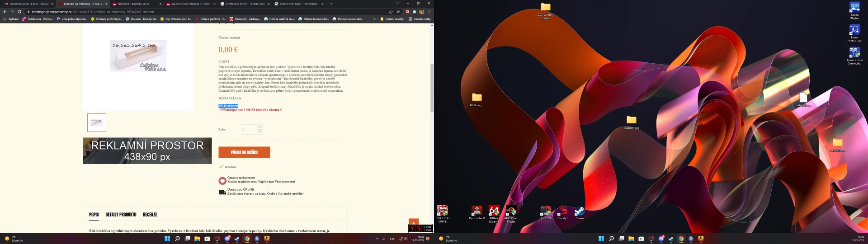Click the Napsat recenzi link
The image size is (868, 244).
click(x=229, y=38)
